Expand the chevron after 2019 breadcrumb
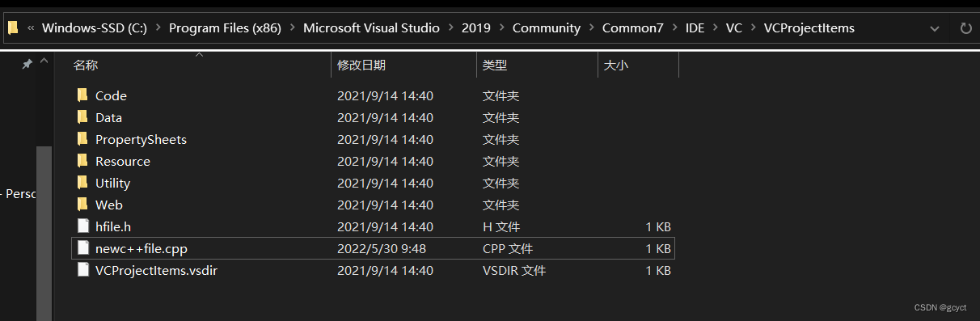Screen dimensions: 980x321 (501, 28)
